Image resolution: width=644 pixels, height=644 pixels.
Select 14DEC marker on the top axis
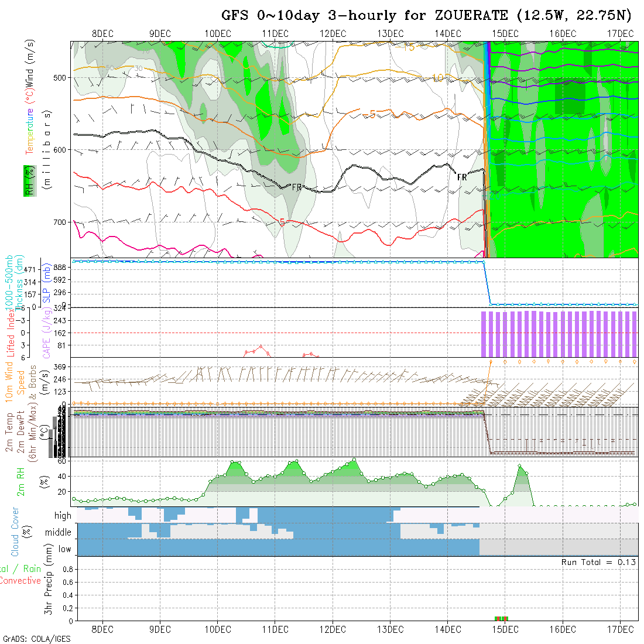click(x=448, y=33)
